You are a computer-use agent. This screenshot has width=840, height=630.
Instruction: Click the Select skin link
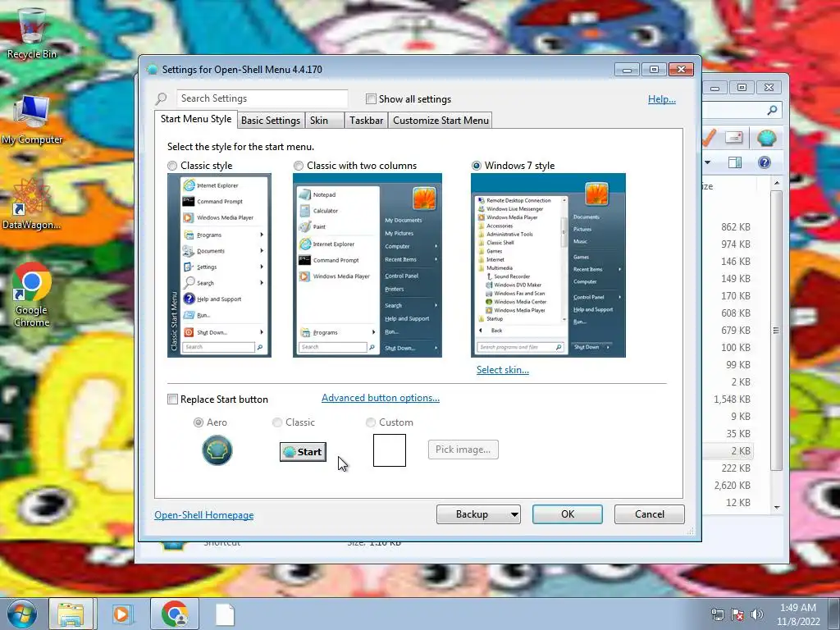pyautogui.click(x=503, y=370)
